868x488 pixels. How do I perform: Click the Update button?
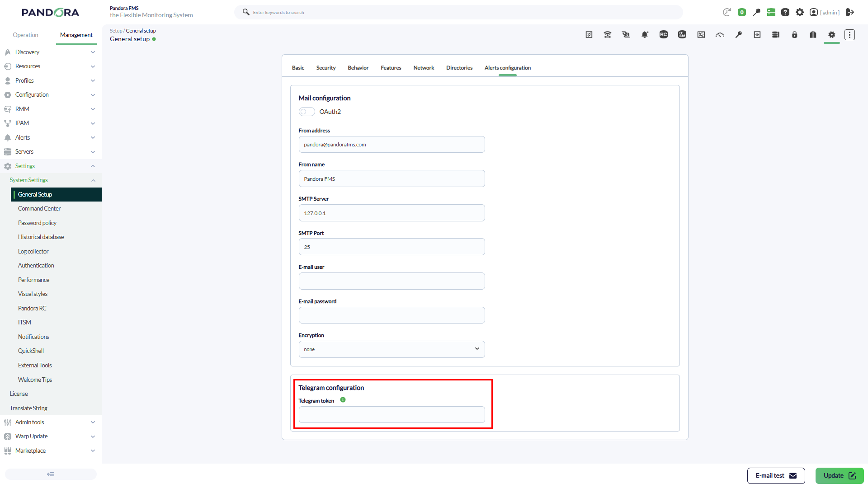tap(840, 475)
